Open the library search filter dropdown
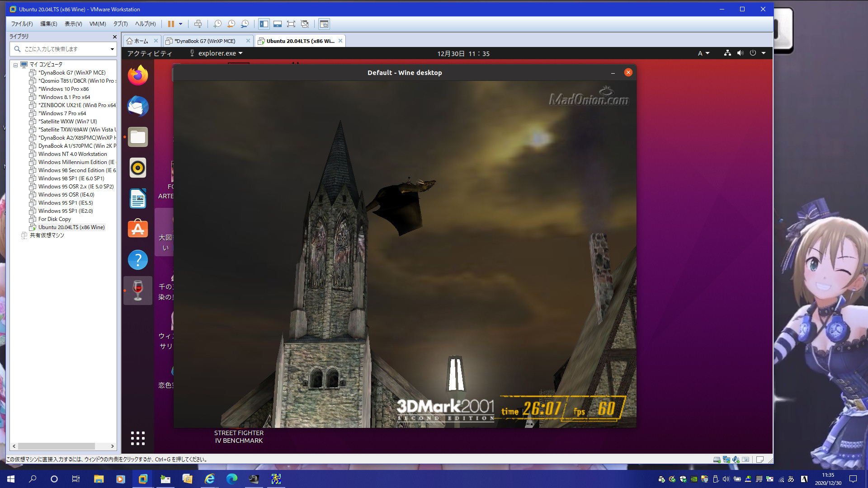 [x=112, y=49]
